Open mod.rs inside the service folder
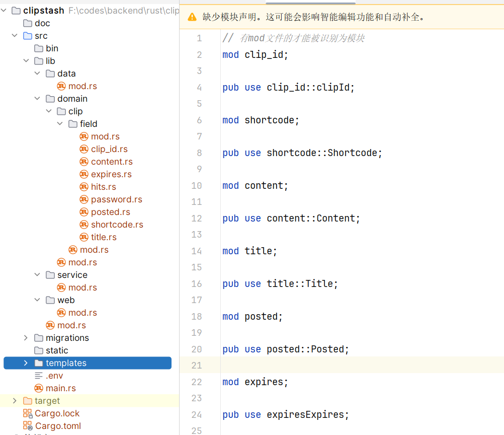Image resolution: width=504 pixels, height=435 pixels. [x=82, y=287]
